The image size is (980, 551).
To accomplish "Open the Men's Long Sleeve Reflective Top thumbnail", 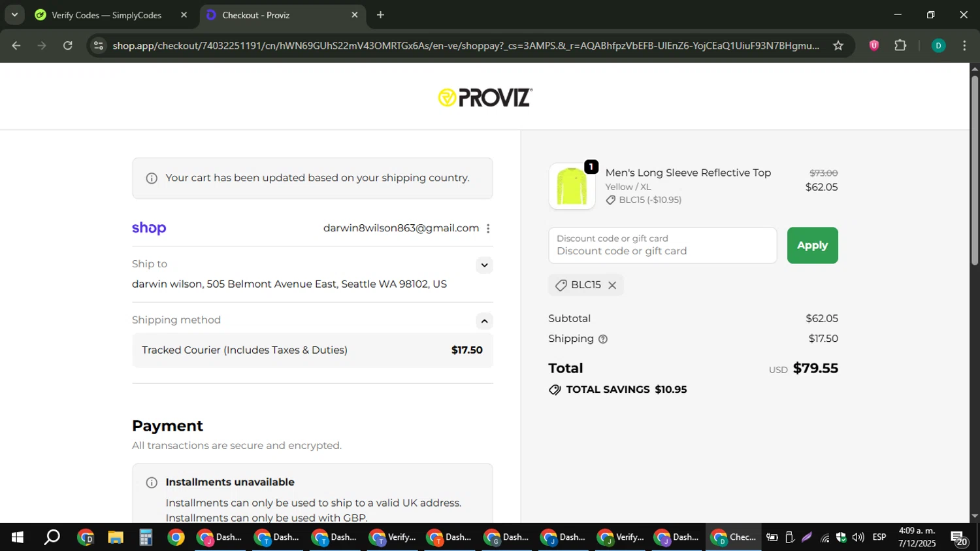I will point(572,186).
